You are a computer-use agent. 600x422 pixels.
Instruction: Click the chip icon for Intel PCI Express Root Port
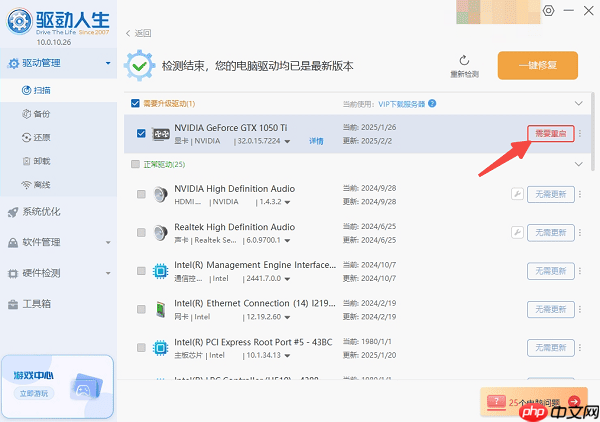pyautogui.click(x=160, y=348)
